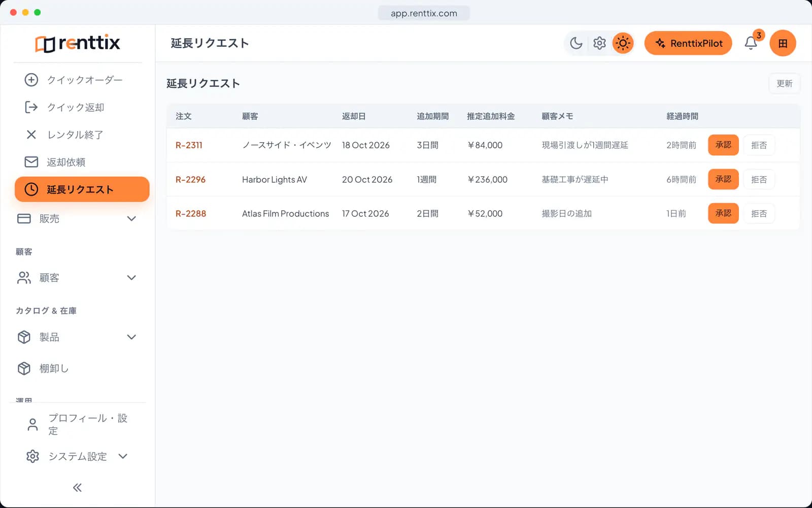Click the 経過時間 column header
The width and height of the screenshot is (812, 508).
[x=682, y=116]
